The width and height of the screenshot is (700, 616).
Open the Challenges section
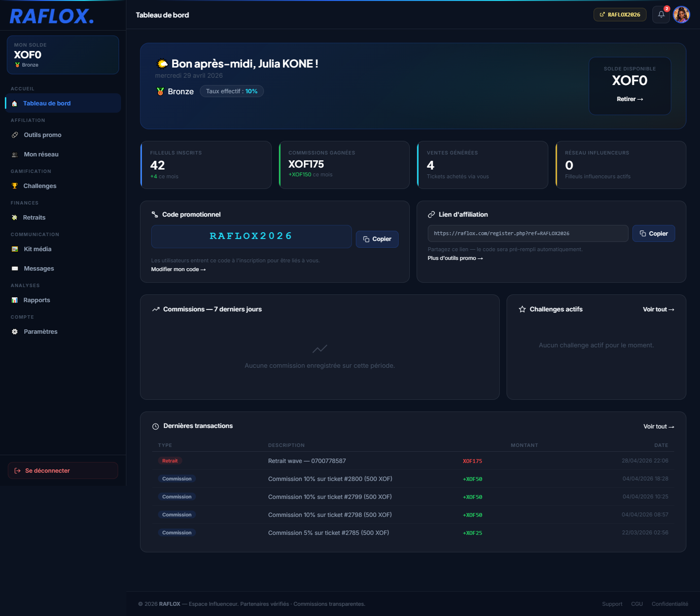click(x=63, y=186)
